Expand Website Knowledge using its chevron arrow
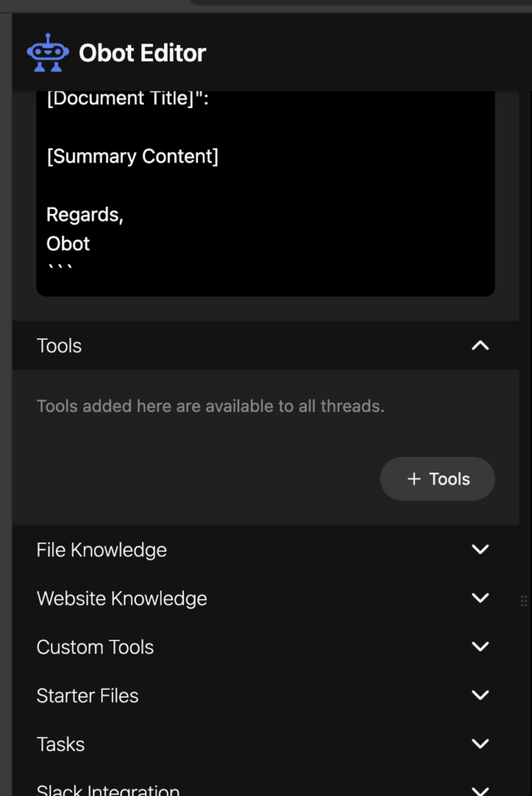 [480, 598]
